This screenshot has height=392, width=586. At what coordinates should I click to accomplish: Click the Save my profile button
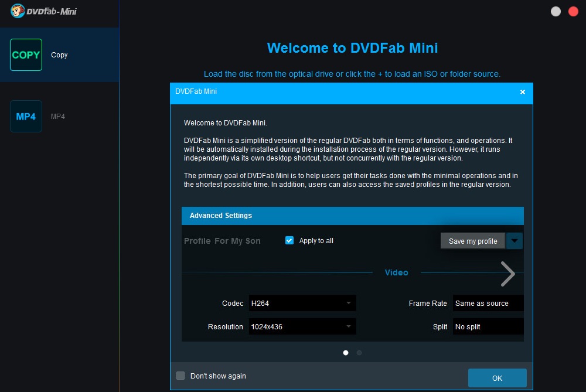coord(473,241)
